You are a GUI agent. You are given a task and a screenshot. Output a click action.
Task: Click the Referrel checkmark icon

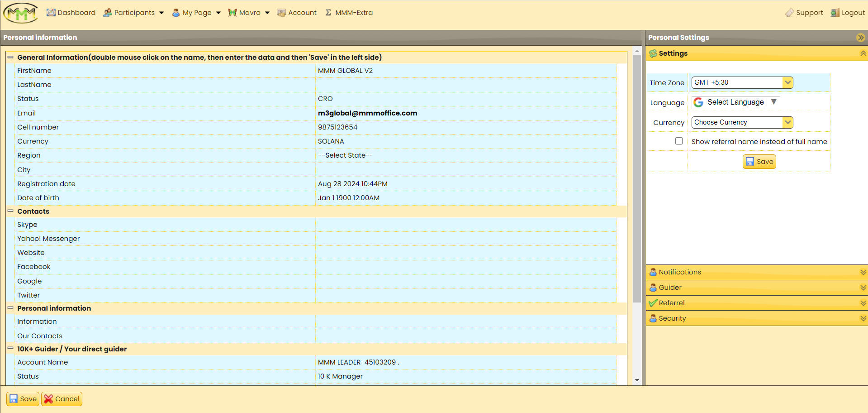(653, 303)
